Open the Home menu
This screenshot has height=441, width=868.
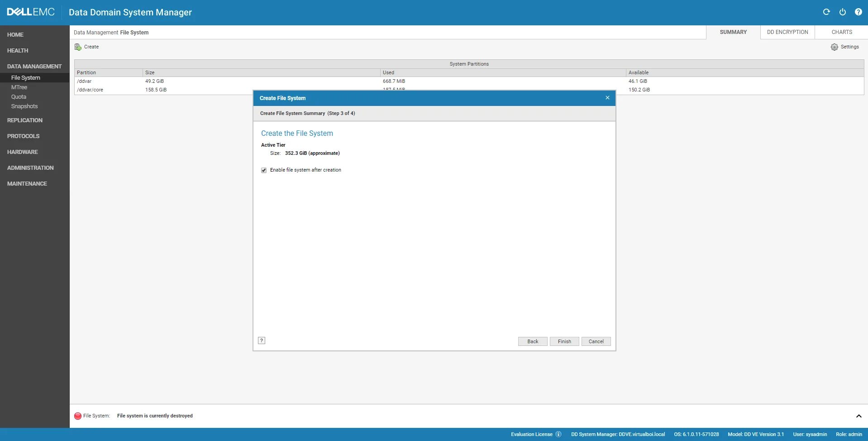(15, 34)
